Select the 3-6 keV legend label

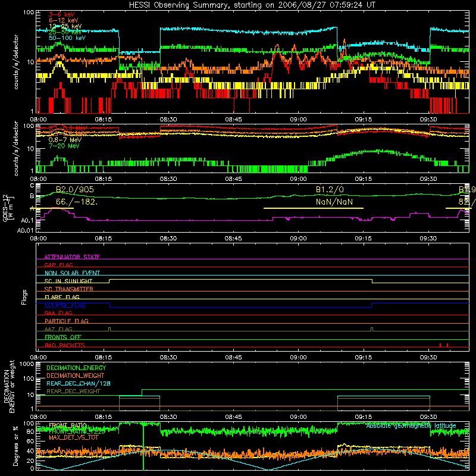pos(62,14)
